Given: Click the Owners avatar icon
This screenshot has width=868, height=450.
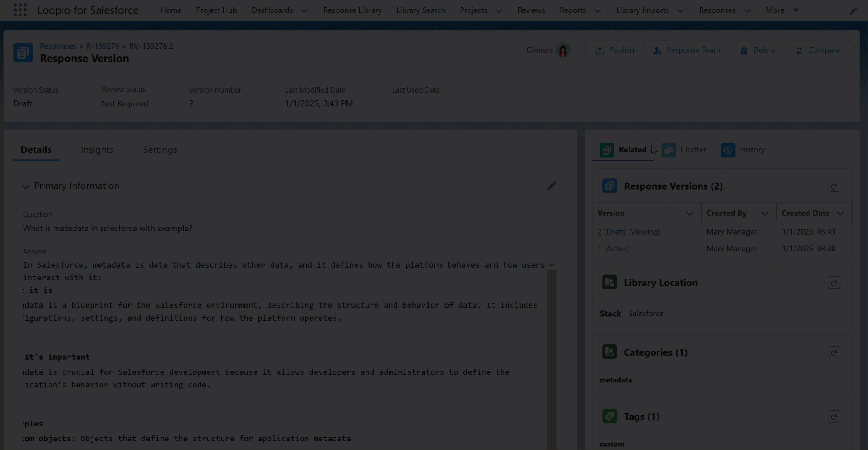Looking at the screenshot, I should click(x=563, y=50).
